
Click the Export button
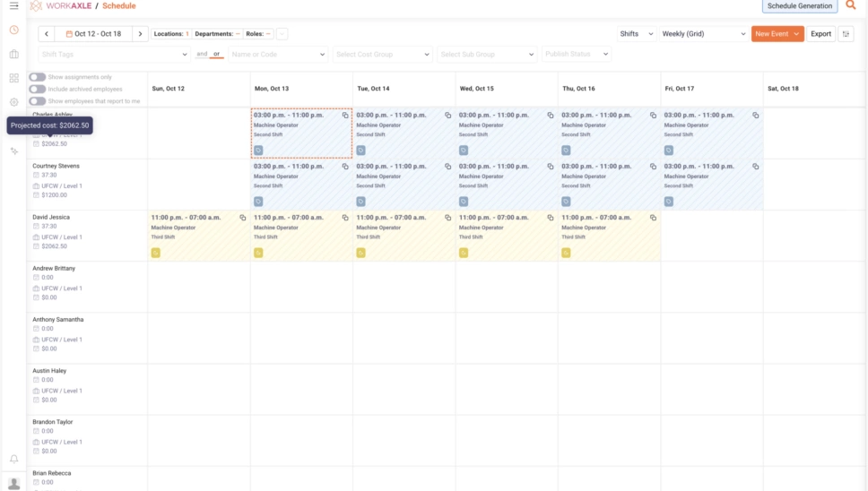point(820,34)
